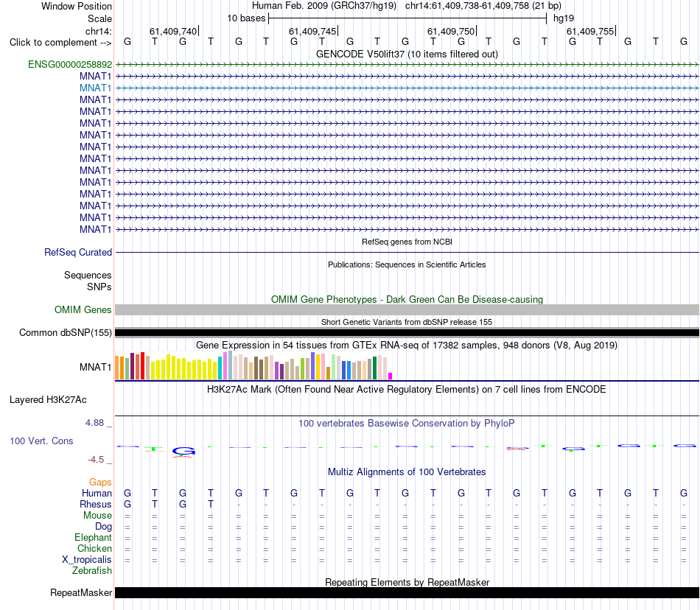Click the Layered H3K27Ac track label

(48, 399)
